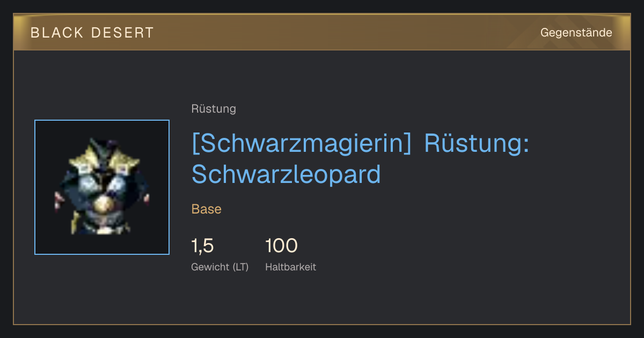Go to the Gegenstände section link
The image size is (644, 338).
[x=576, y=33]
